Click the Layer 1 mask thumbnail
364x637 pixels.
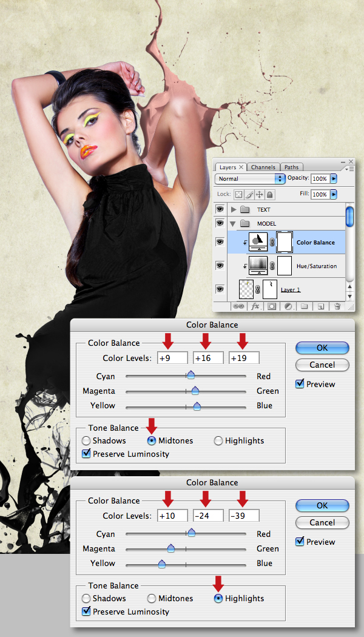(x=270, y=289)
